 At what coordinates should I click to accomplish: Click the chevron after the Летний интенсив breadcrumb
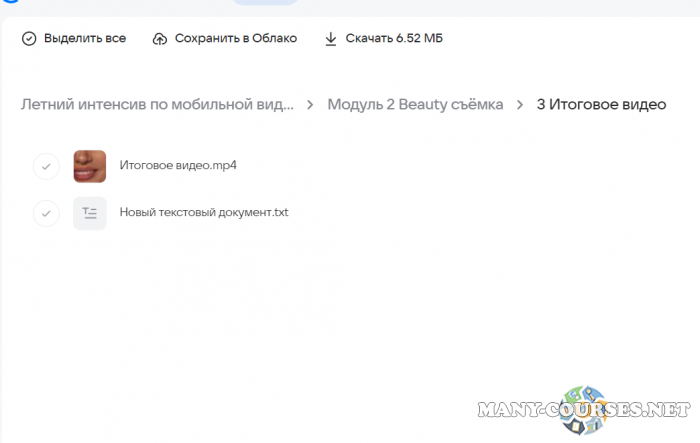coord(311,104)
